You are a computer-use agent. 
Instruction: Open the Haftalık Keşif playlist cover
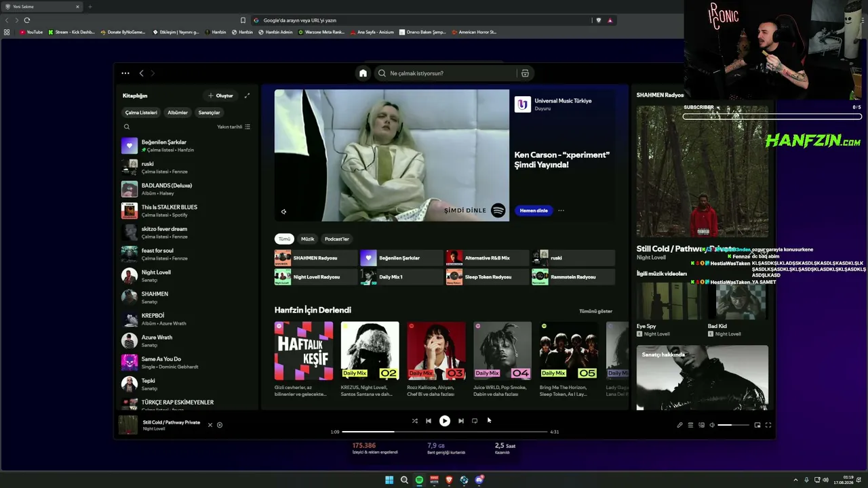(x=304, y=351)
